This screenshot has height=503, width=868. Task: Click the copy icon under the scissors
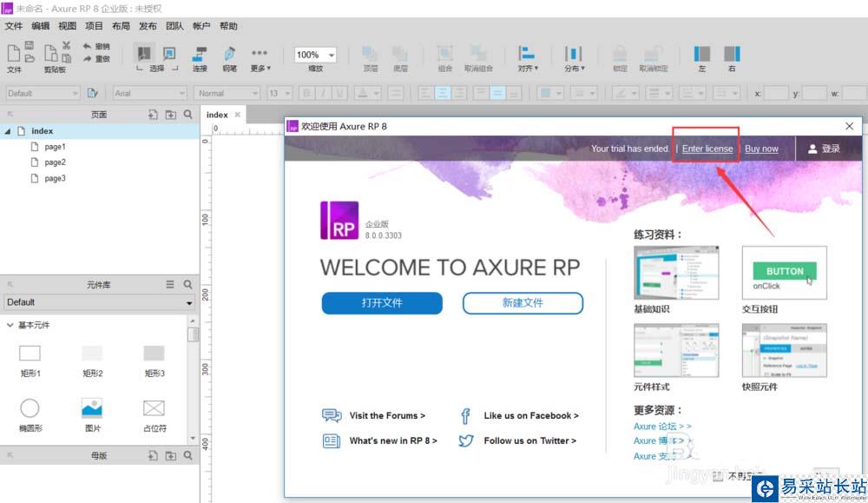tap(67, 58)
